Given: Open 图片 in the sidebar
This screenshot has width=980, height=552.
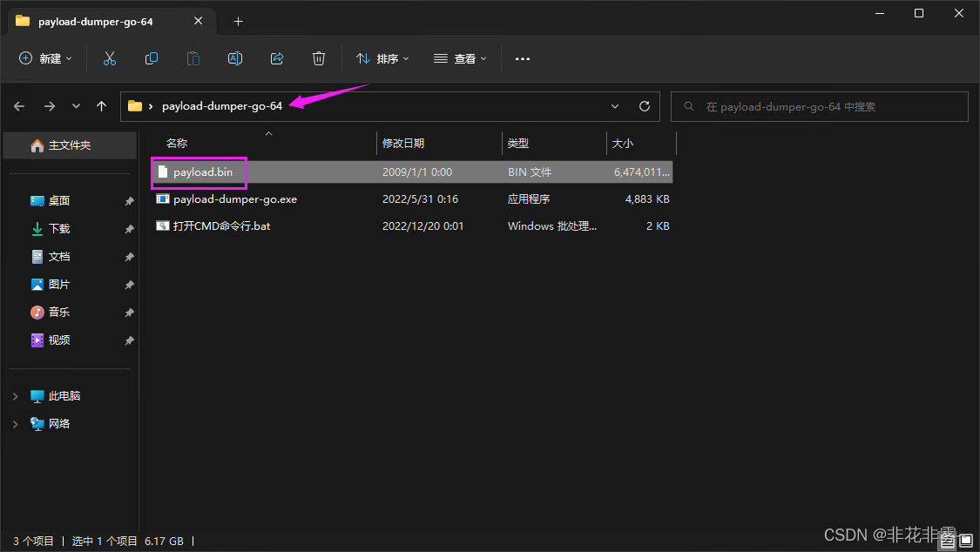Looking at the screenshot, I should [x=59, y=285].
